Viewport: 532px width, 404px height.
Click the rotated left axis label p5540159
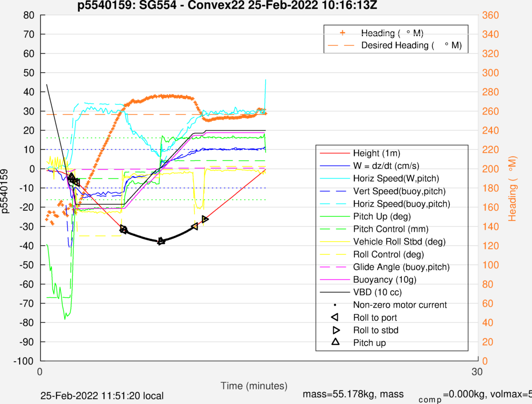[5, 191]
